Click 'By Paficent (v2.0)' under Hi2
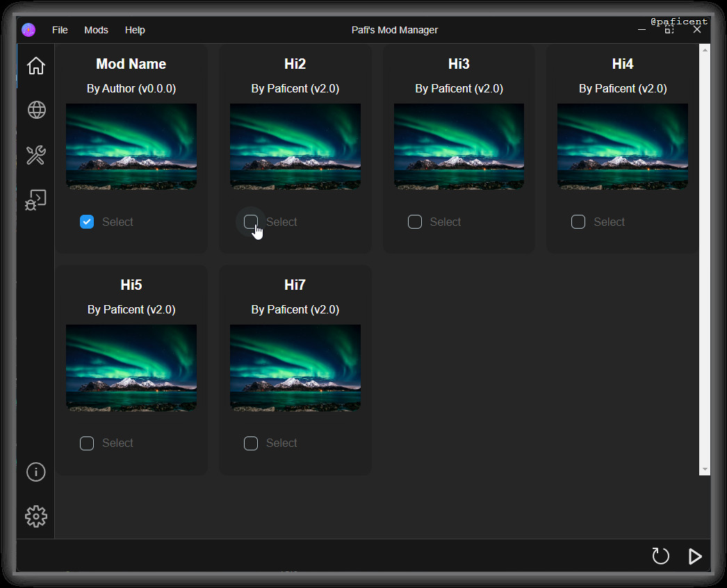Image resolution: width=727 pixels, height=588 pixels. tap(295, 88)
